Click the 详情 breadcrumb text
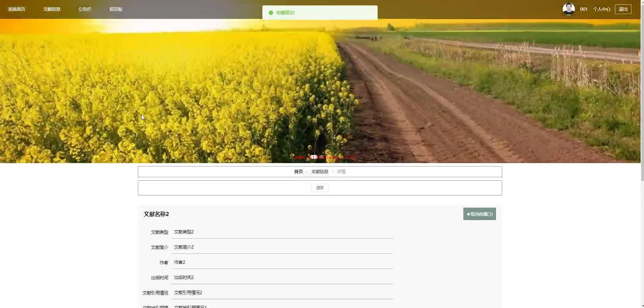This screenshot has width=644, height=308. tap(341, 172)
